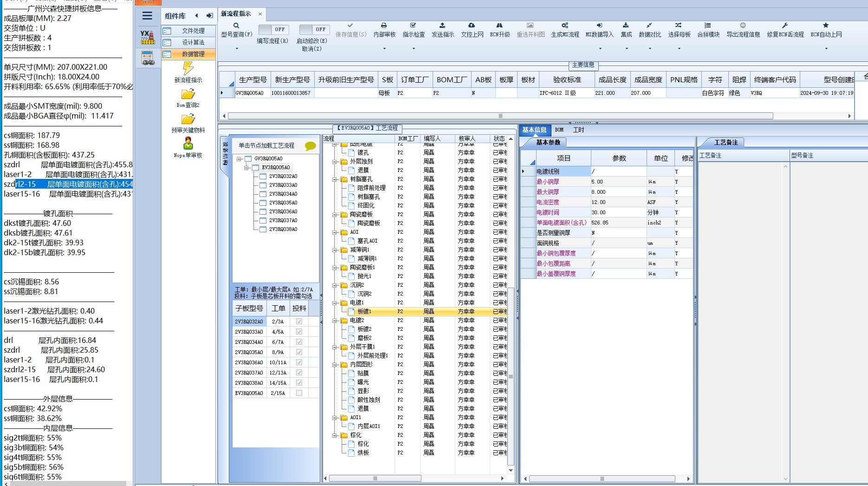This screenshot has height=486, width=868.
Task: Click the 主要信息 section header
Action: pos(583,65)
